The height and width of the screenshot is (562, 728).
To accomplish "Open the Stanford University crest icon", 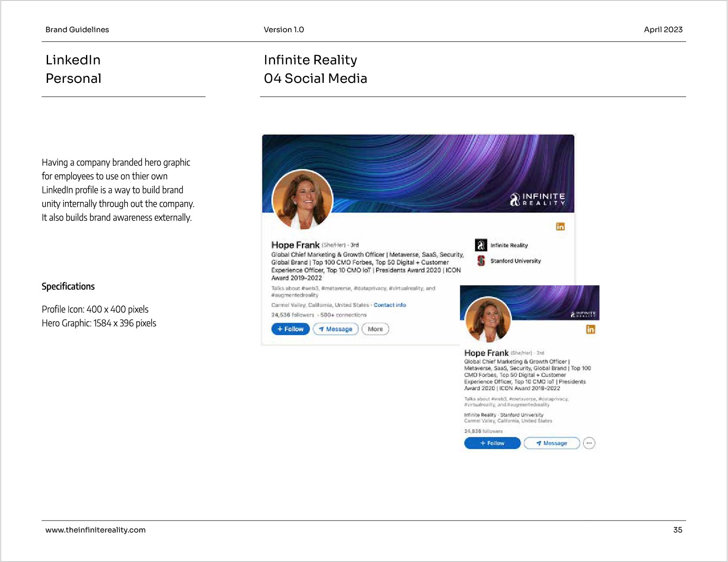I will pos(481,261).
